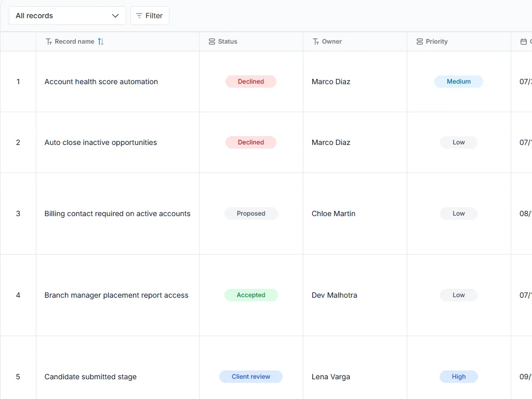Click the select-type icon beside Status header
Image resolution: width=532 pixels, height=399 pixels.
pyautogui.click(x=212, y=42)
